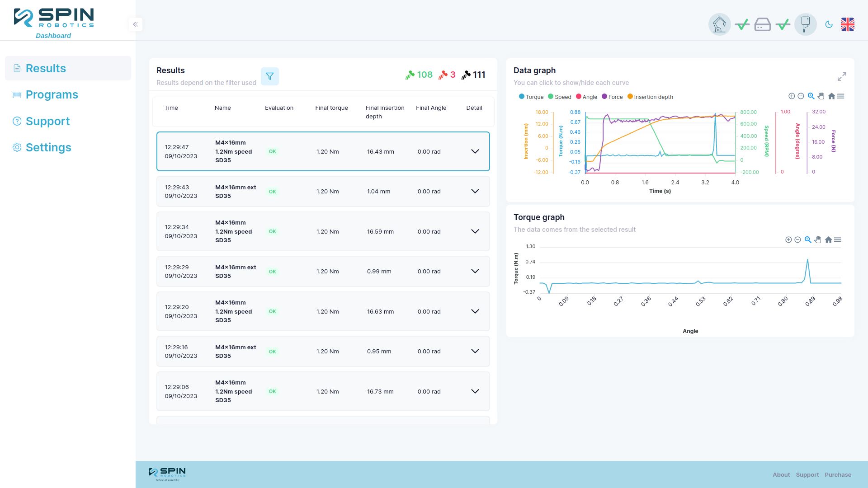Select panning hand tool in Data graph

tap(821, 96)
